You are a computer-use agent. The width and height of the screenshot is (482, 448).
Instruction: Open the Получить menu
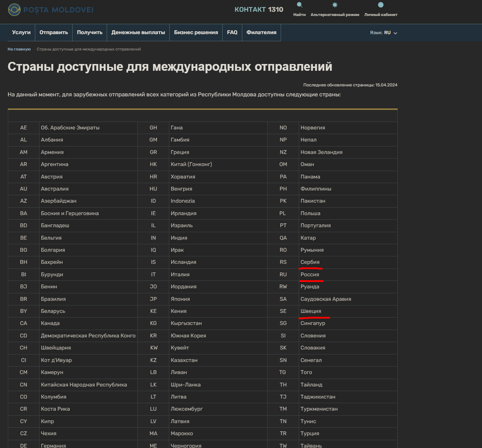pos(90,32)
